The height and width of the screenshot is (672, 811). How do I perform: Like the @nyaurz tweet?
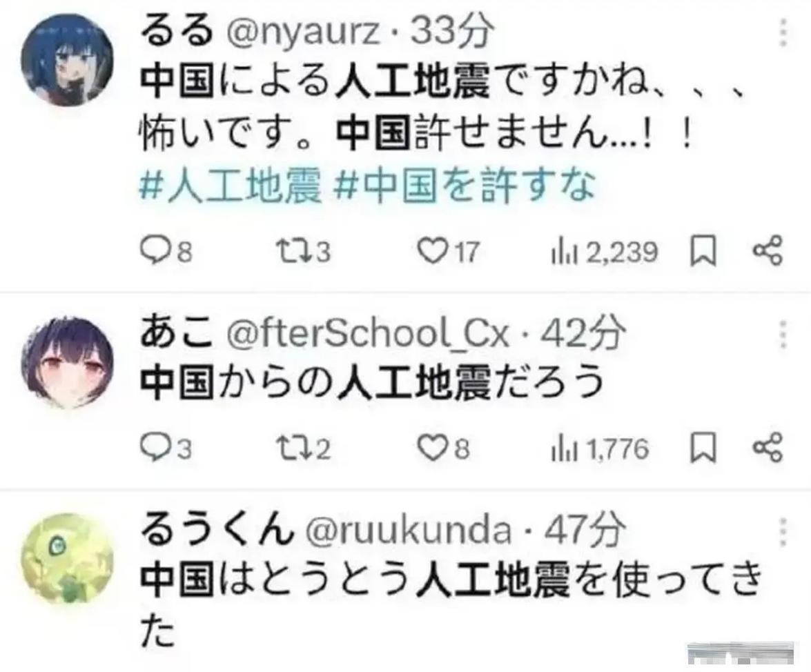[x=448, y=252]
